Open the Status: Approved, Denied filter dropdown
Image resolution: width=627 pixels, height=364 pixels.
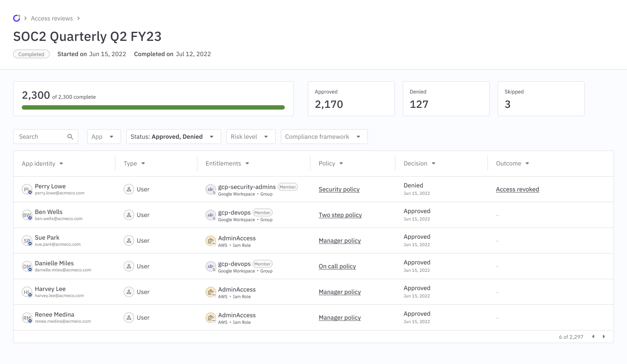173,136
